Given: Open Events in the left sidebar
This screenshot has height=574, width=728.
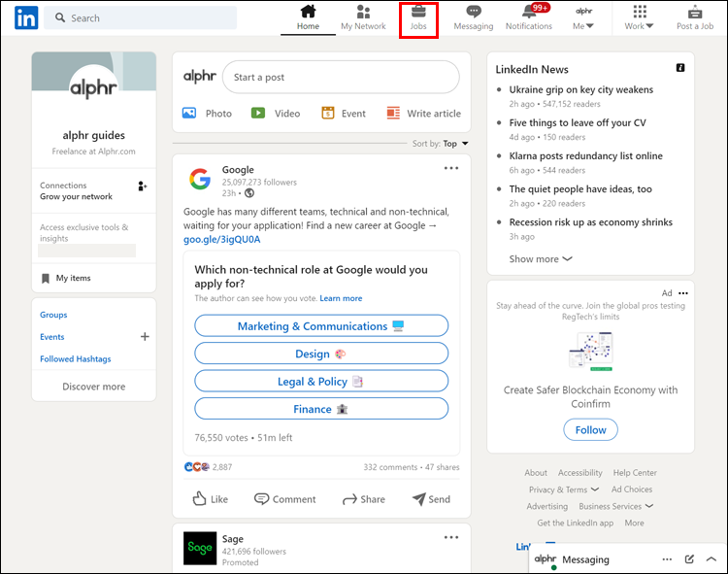Looking at the screenshot, I should pos(52,337).
